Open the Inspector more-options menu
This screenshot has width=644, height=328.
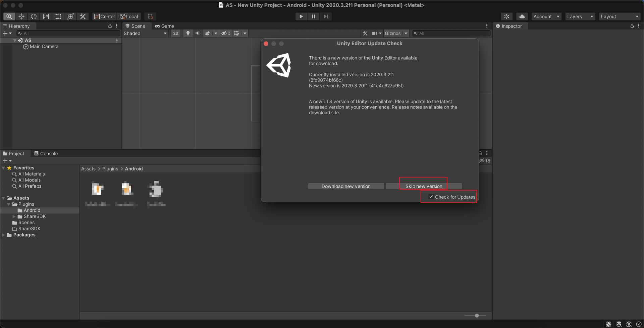pyautogui.click(x=639, y=26)
